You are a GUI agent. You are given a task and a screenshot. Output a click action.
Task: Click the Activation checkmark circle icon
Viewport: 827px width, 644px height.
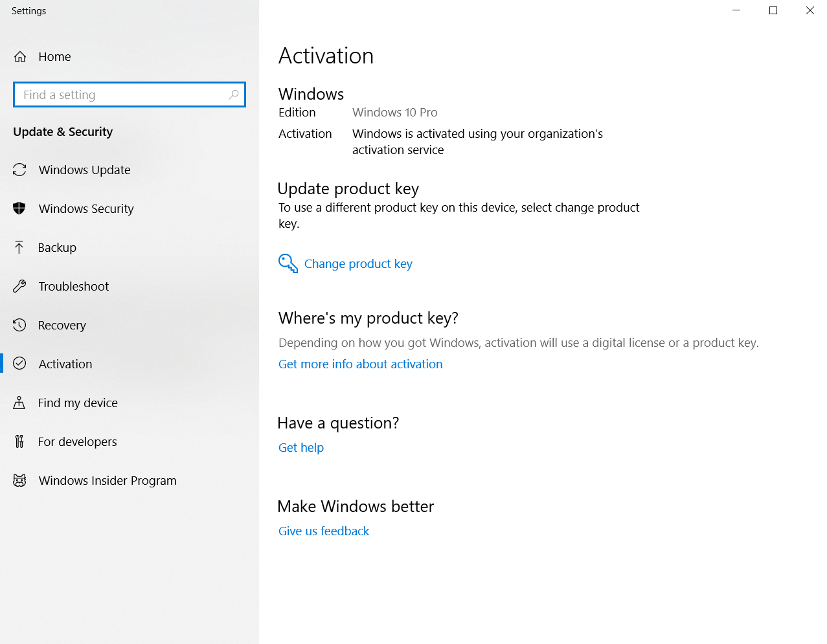19,364
